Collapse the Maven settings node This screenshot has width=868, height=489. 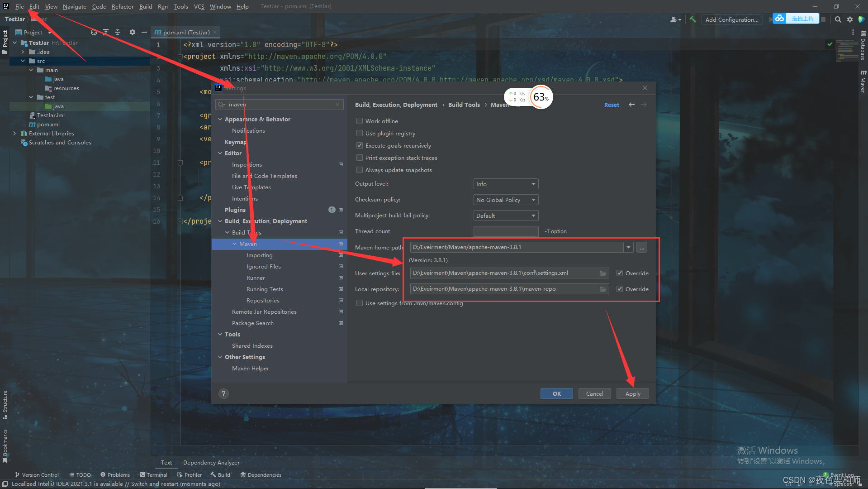pyautogui.click(x=235, y=244)
